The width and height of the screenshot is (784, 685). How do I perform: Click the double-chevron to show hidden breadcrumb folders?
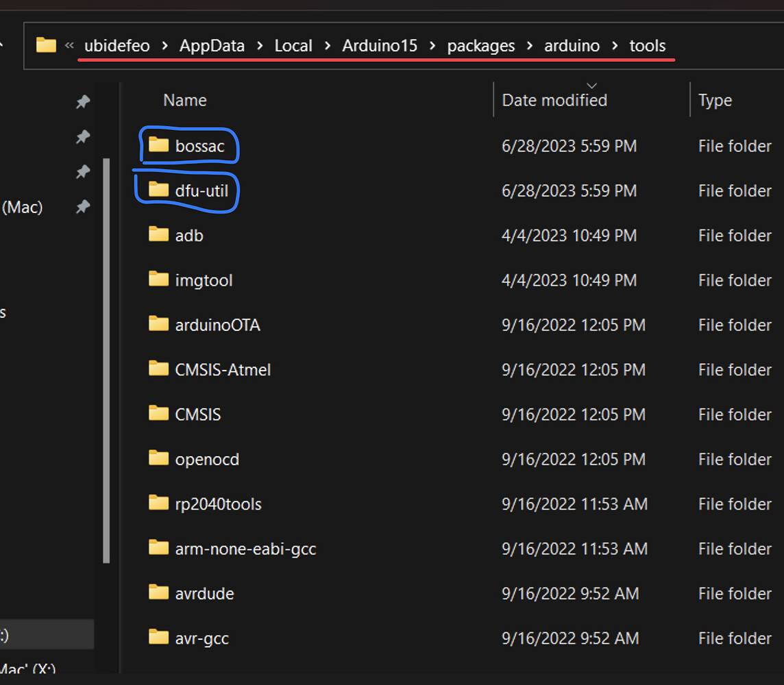[x=69, y=45]
